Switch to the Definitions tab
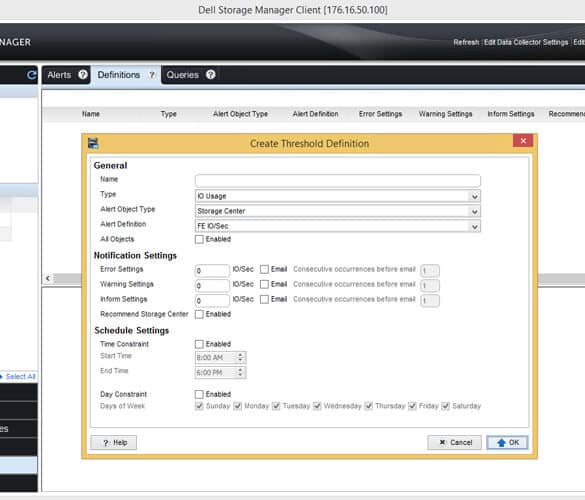This screenshot has width=585, height=500. point(119,75)
